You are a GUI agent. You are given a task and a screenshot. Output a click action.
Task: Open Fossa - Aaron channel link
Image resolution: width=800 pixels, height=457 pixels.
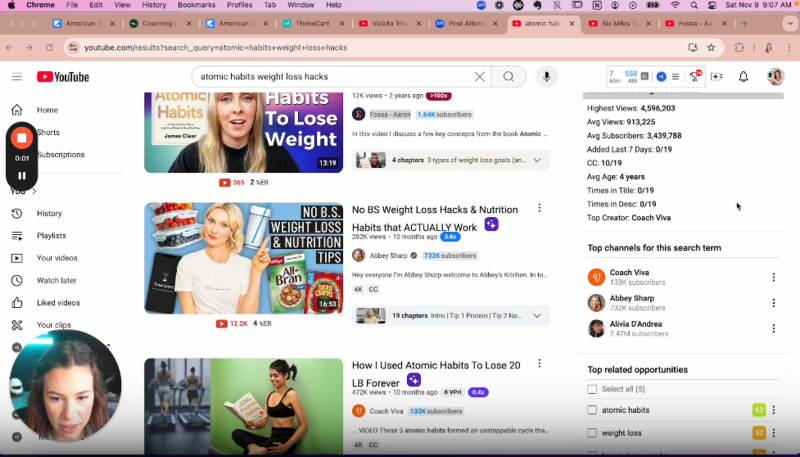point(390,114)
